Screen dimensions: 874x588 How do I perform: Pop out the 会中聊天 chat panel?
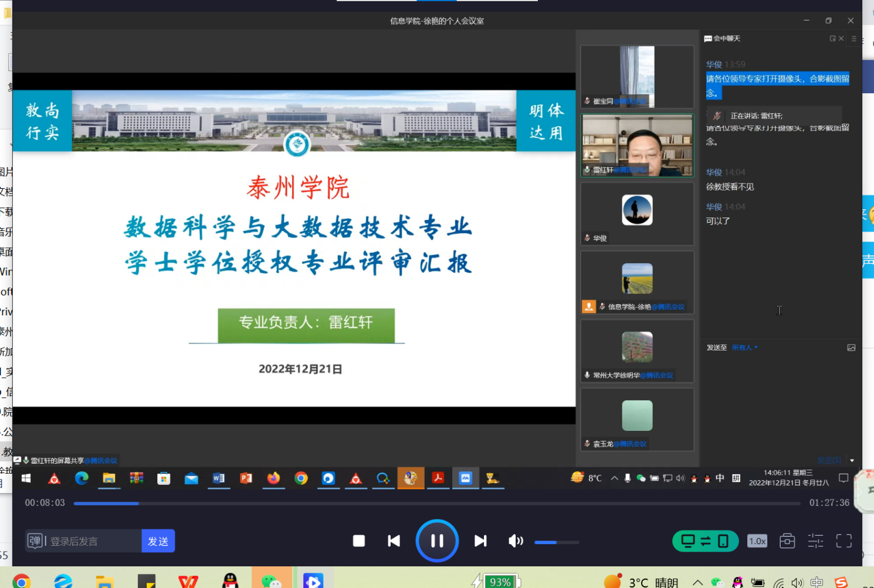(832, 39)
